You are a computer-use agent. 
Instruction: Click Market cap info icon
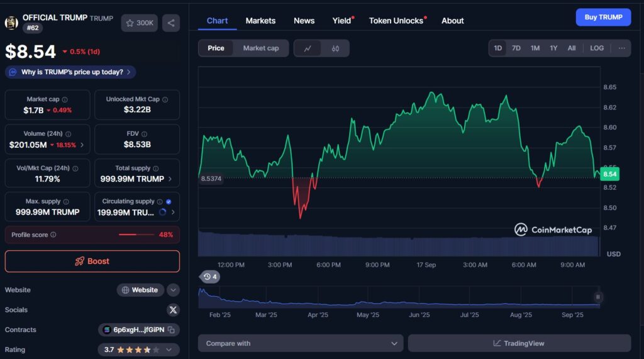click(65, 99)
